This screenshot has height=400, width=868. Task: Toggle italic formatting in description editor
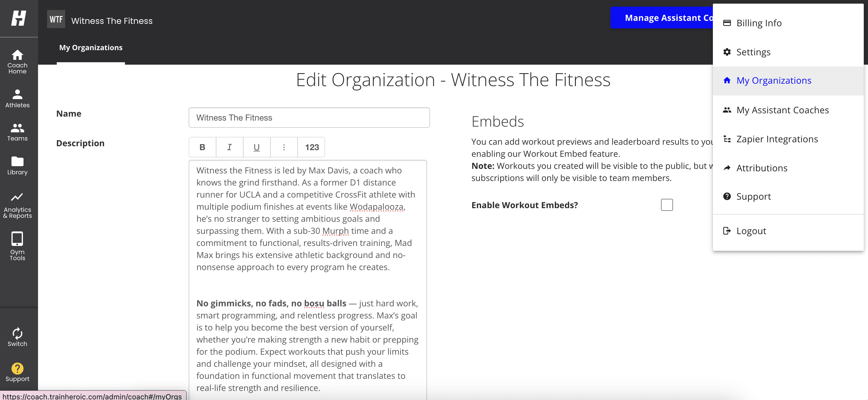point(229,147)
